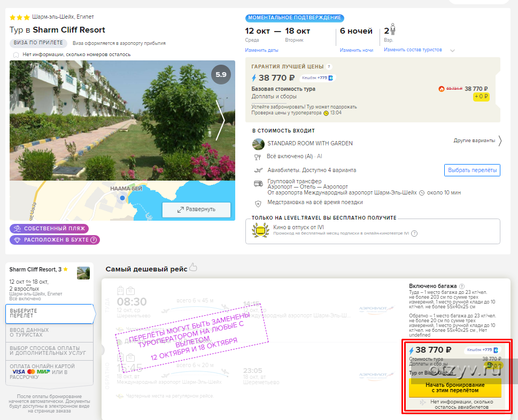Open the Sharm Cliff Resort sidebar thumbnail
Viewport: 518px width, 420px height.
(83, 273)
